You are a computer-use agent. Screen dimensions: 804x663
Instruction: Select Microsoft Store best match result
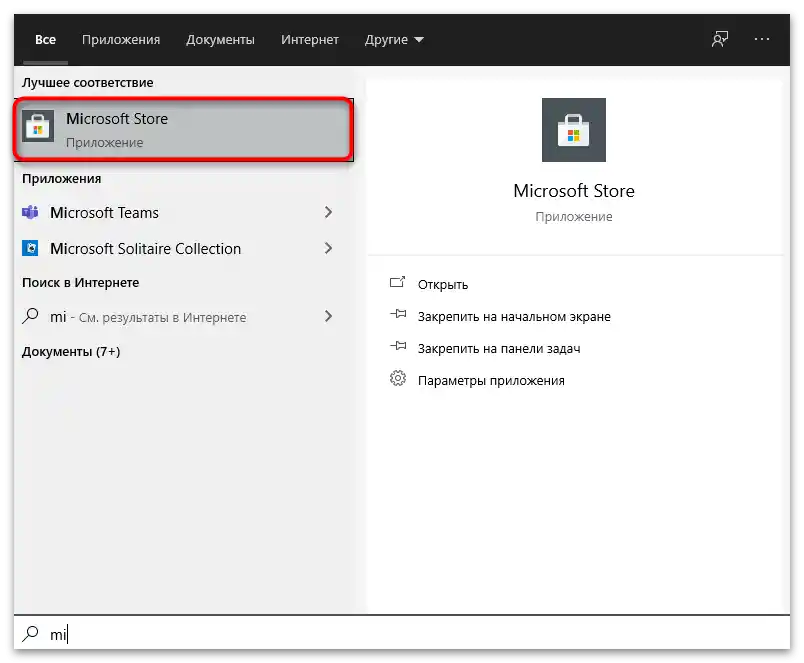pos(184,130)
